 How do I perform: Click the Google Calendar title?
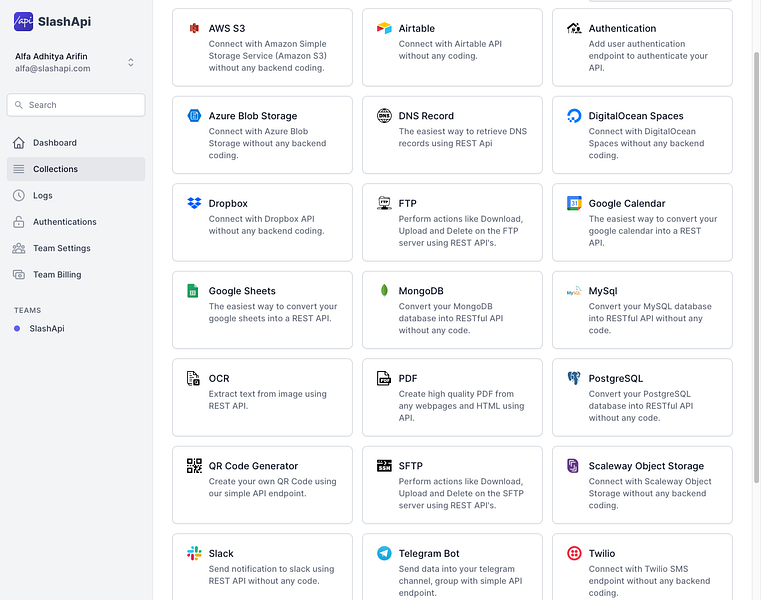(627, 203)
